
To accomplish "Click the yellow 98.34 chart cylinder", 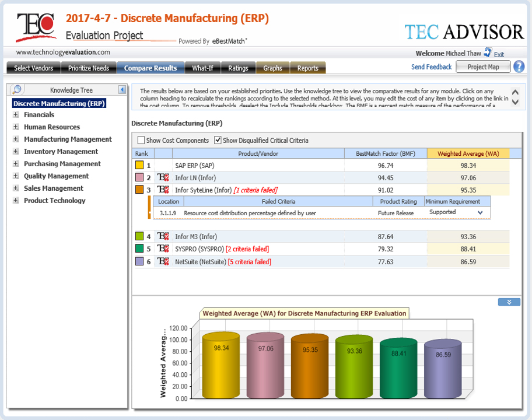I will click(221, 365).
